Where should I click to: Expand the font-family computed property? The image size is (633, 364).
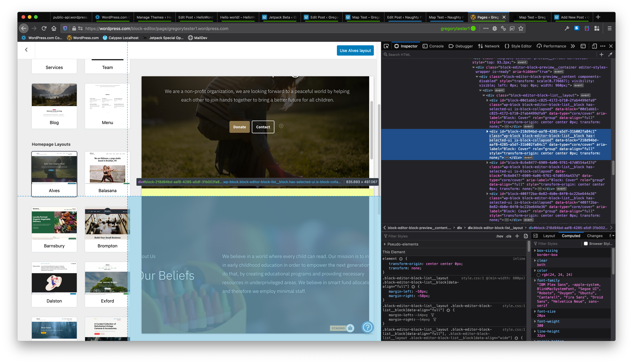tap(535, 281)
